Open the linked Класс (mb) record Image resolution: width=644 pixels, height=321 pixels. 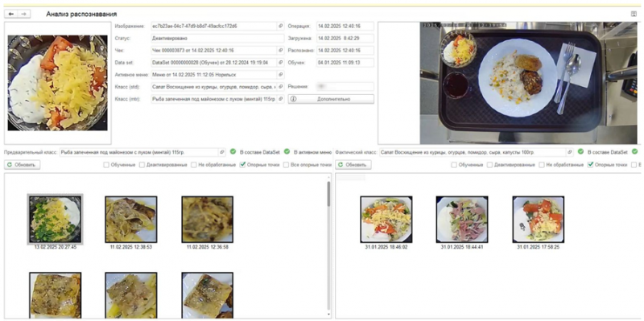tap(280, 99)
